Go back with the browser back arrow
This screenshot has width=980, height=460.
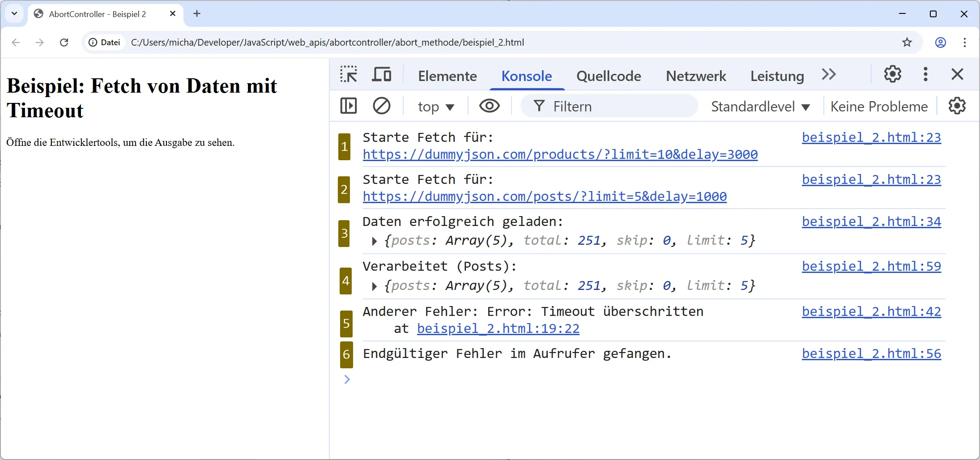[16, 43]
